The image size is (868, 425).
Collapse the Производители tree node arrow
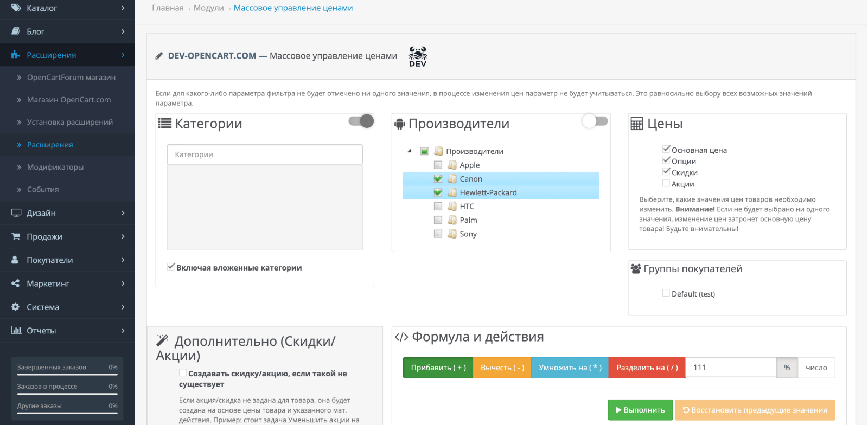(410, 151)
